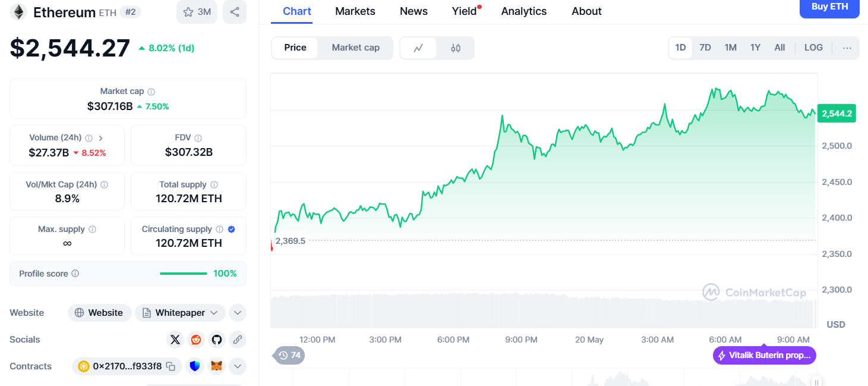Viewport: 868px width, 386px height.
Task: Click the Buy ETH button
Action: pyautogui.click(x=829, y=8)
